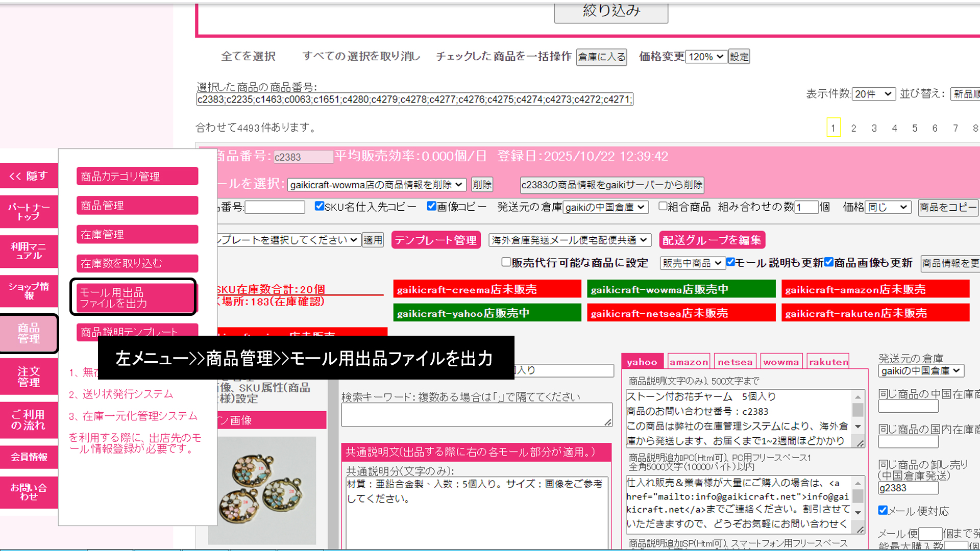Switch to amazon description tab

689,362
